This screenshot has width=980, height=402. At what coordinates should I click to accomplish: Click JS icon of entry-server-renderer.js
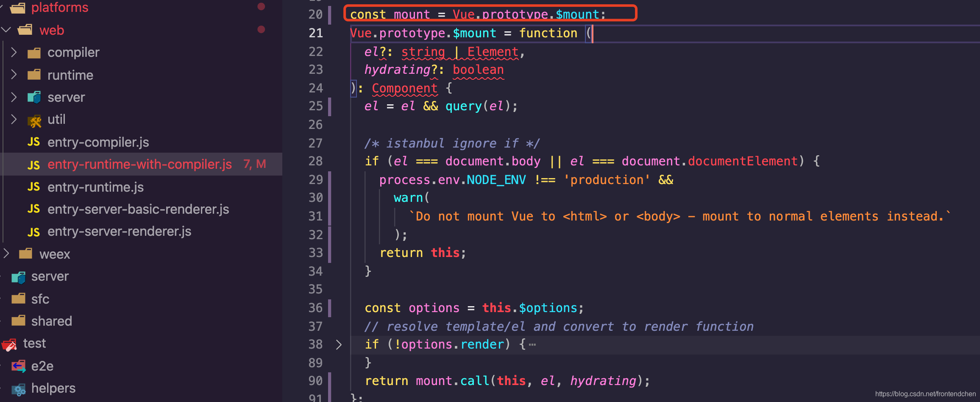coord(33,232)
